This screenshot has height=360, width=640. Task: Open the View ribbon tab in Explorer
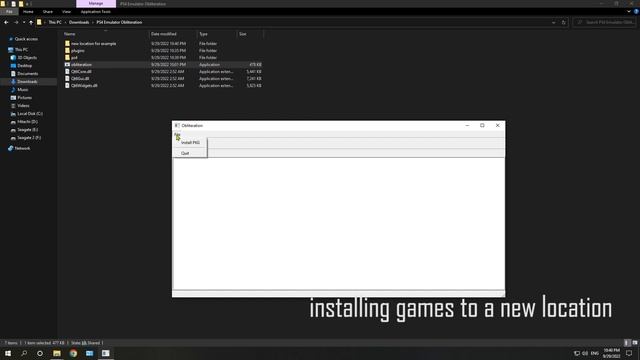pos(67,12)
